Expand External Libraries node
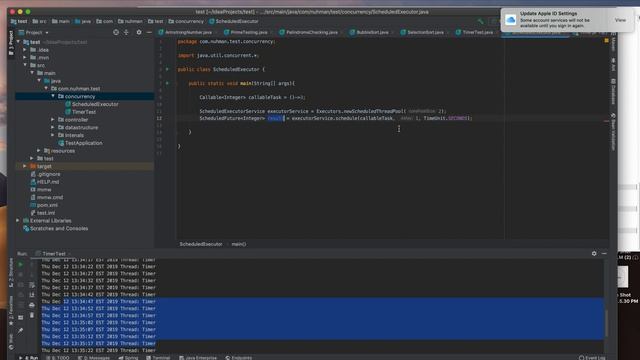This screenshot has width=640, height=360. pos(18,220)
